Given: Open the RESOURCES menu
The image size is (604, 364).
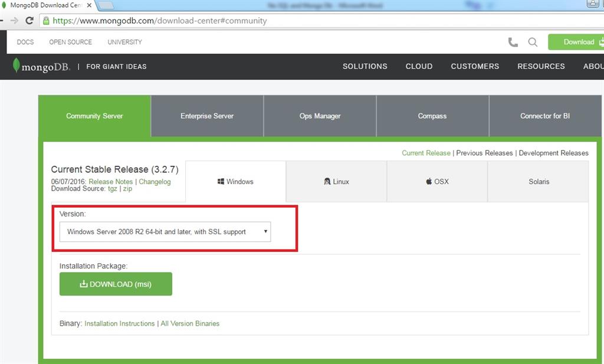Looking at the screenshot, I should pyautogui.click(x=541, y=66).
